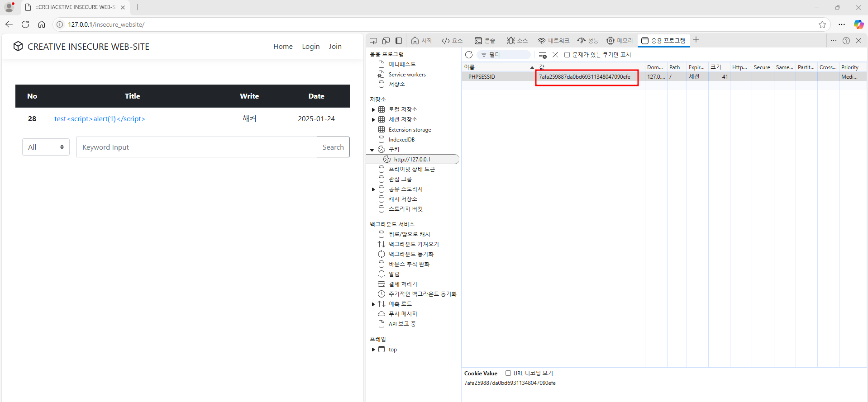
Task: Toggle device emulation icon in DevTools
Action: 386,41
